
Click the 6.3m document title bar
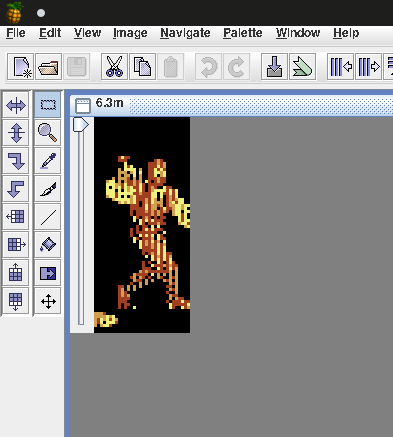232,105
